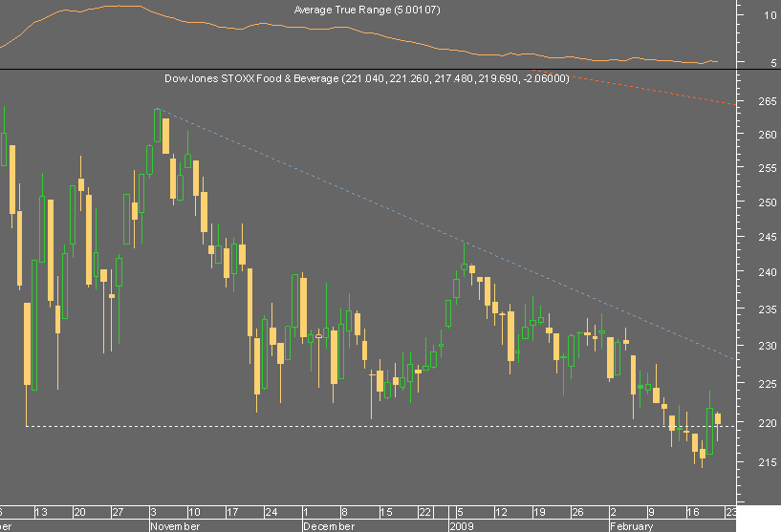Click the Average True Range indicator title

pos(367,10)
